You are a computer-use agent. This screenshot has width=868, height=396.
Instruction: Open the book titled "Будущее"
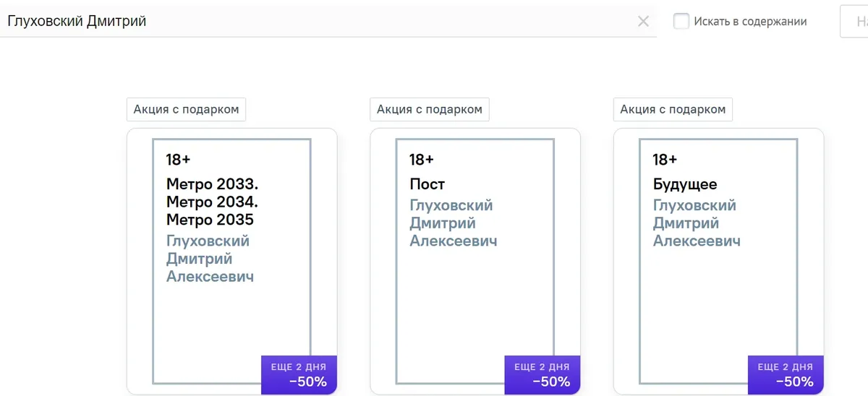pyautogui.click(x=684, y=184)
